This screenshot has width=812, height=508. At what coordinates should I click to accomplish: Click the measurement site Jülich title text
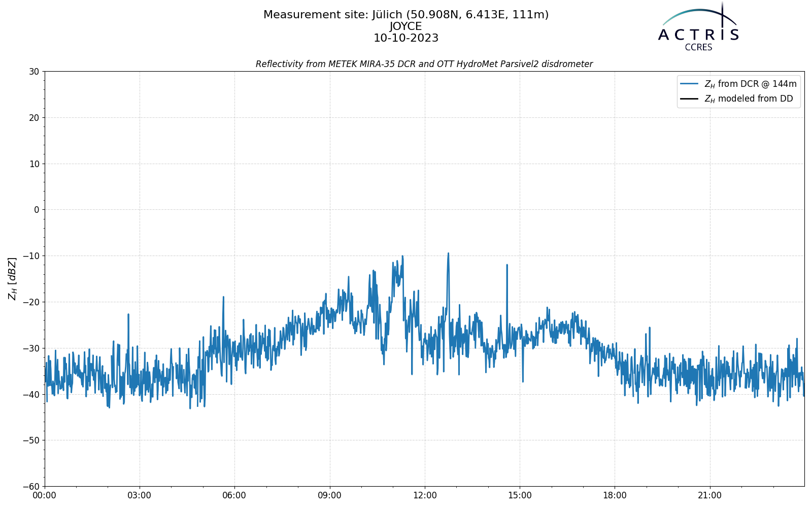[406, 15]
